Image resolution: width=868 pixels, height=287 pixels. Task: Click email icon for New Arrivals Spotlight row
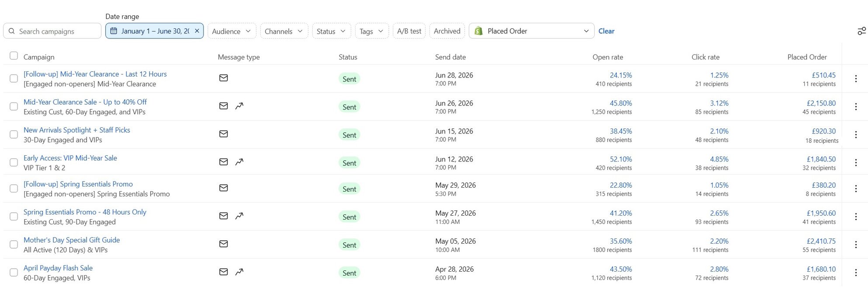pos(224,134)
